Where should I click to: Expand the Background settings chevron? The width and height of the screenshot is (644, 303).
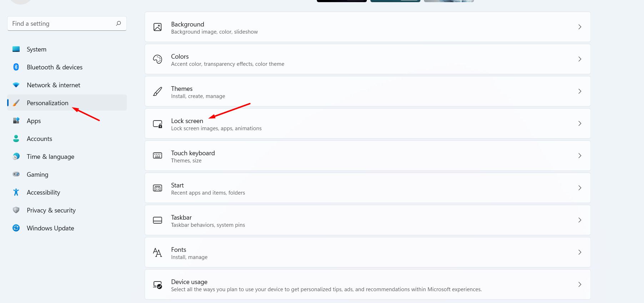tap(579, 27)
